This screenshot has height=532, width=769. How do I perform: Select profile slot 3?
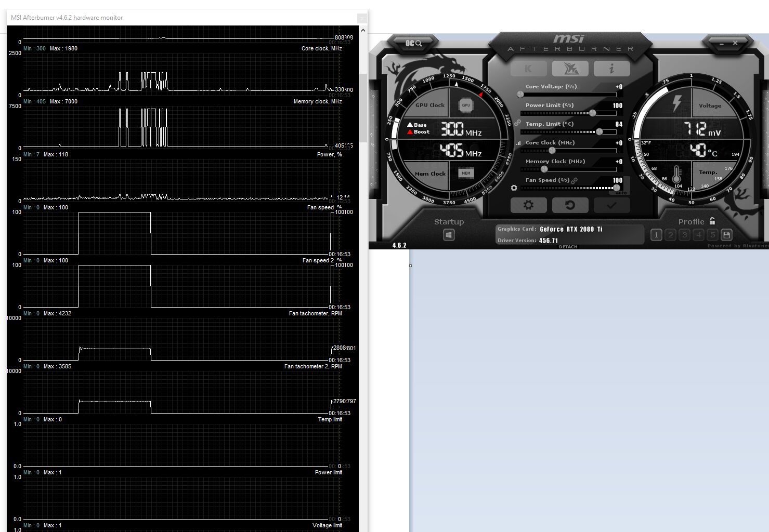(684, 235)
